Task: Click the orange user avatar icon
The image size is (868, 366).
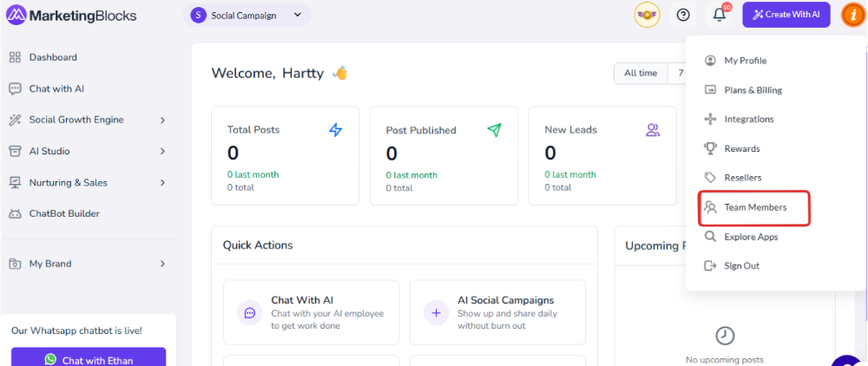Action: tap(853, 15)
